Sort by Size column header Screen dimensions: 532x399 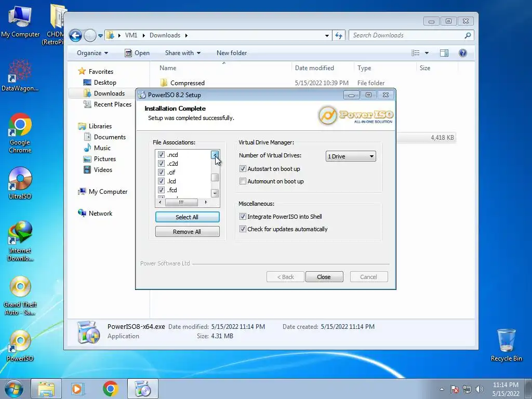(x=437, y=68)
